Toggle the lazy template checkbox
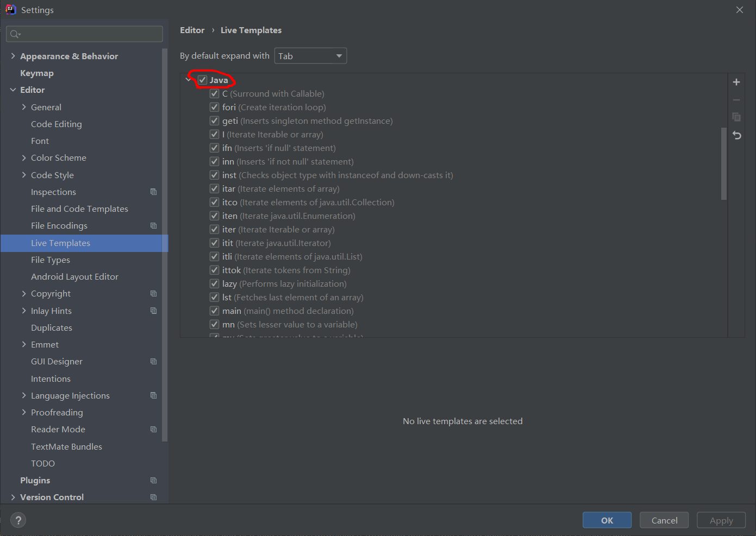This screenshot has height=536, width=756. 215,283
